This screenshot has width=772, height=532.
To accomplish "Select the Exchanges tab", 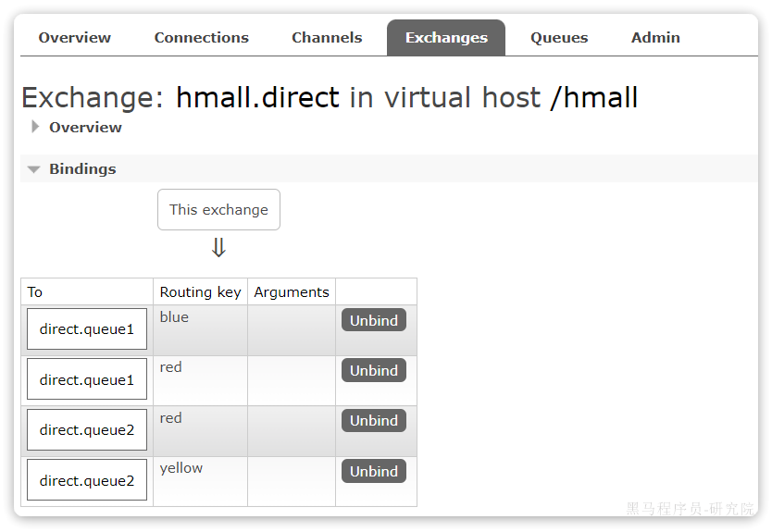I will coord(446,38).
